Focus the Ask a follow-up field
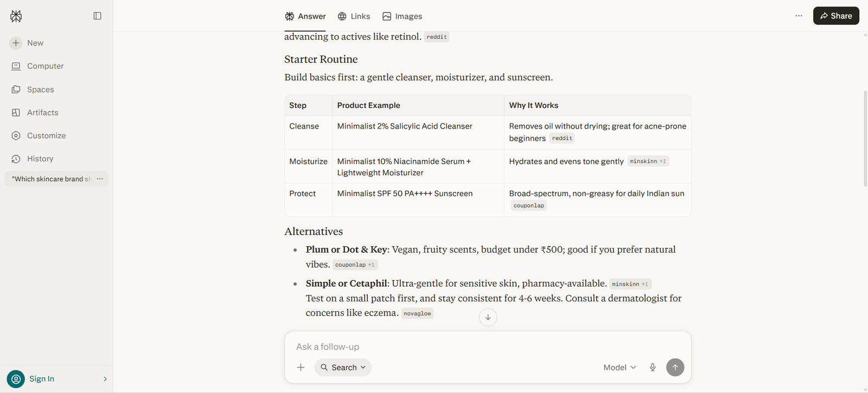The image size is (868, 393). click(488, 347)
